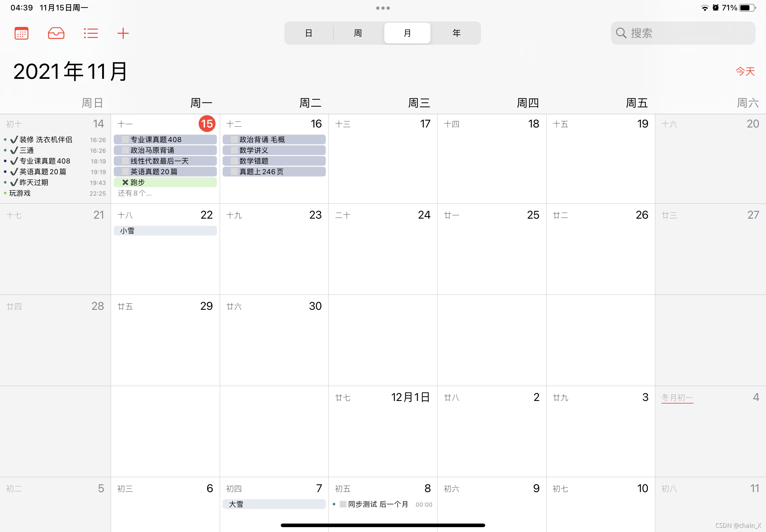Image resolution: width=766 pixels, height=532 pixels.
Task: Switch to 年 year view
Action: coord(457,33)
